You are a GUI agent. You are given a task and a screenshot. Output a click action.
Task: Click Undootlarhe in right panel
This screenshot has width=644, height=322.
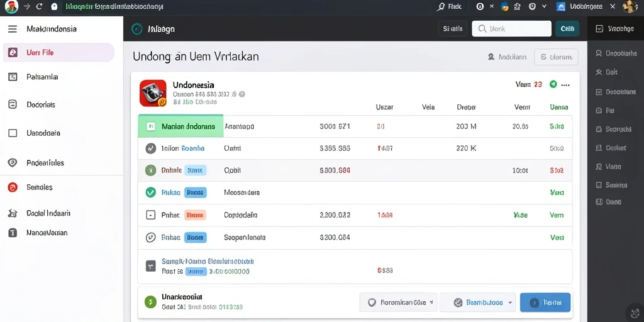pos(616,53)
